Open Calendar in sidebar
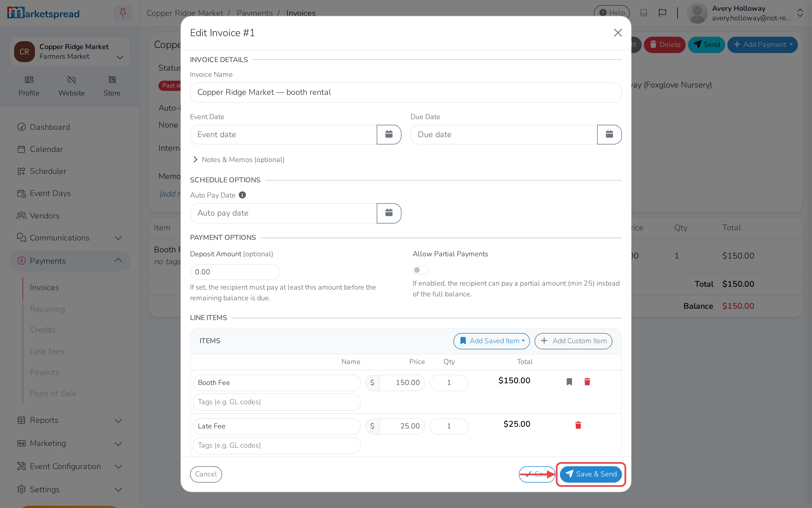This screenshot has width=812, height=508. click(x=46, y=149)
